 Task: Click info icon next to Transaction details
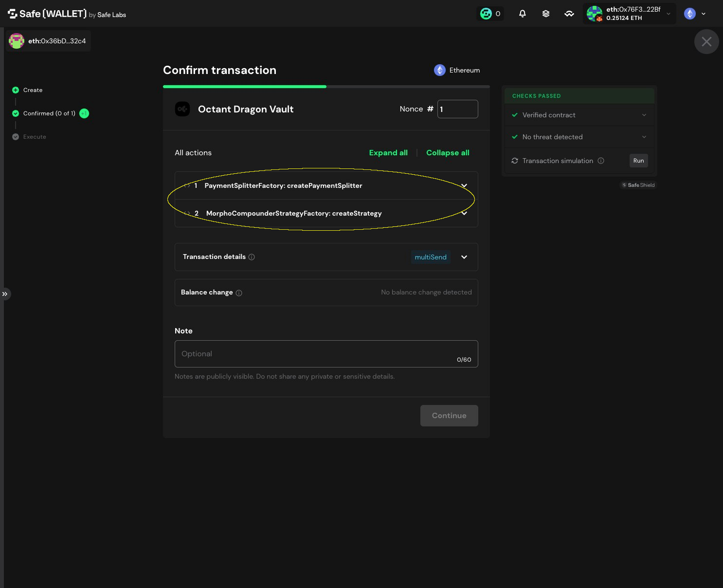pyautogui.click(x=252, y=257)
